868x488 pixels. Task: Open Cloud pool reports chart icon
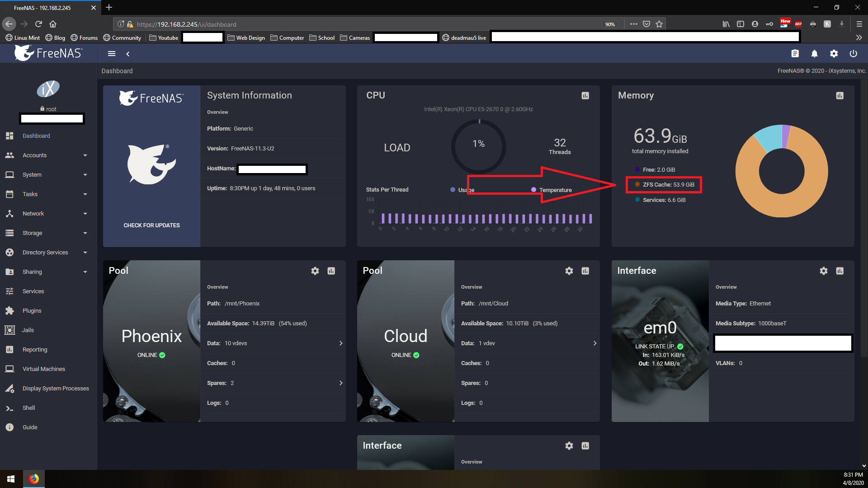[x=585, y=271]
